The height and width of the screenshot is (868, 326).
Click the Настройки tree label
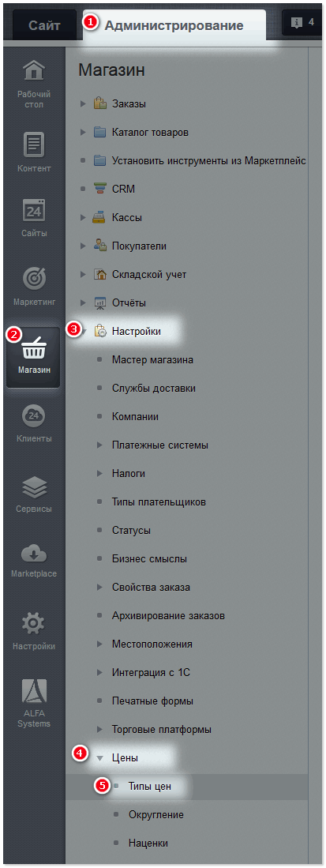[136, 331]
